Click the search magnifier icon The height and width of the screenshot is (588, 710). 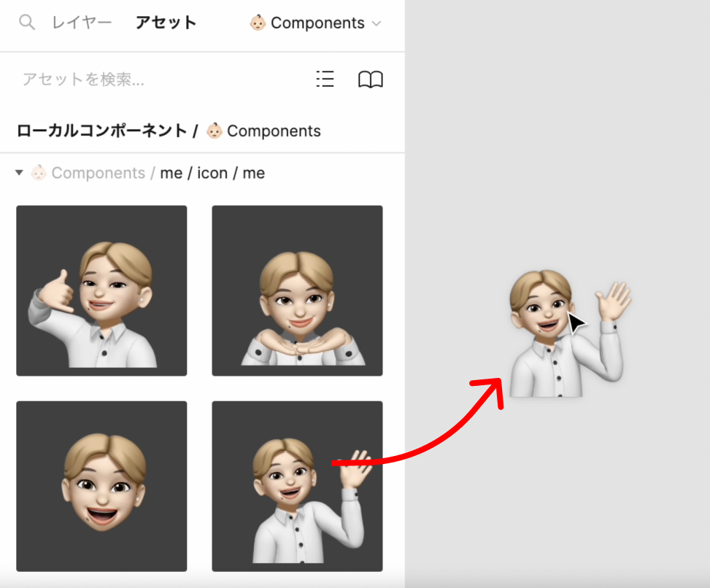tap(27, 22)
